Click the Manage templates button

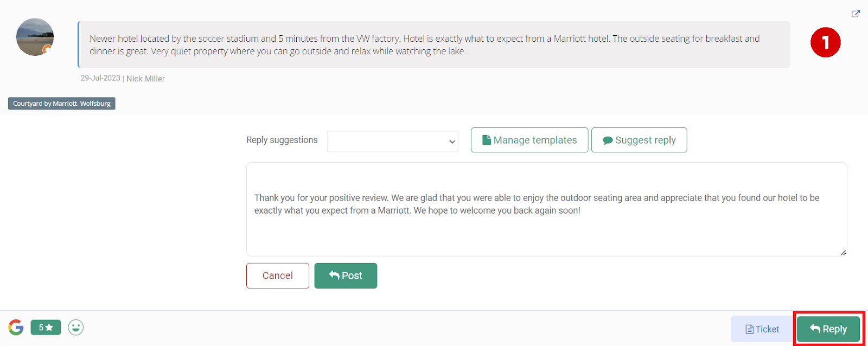(529, 140)
